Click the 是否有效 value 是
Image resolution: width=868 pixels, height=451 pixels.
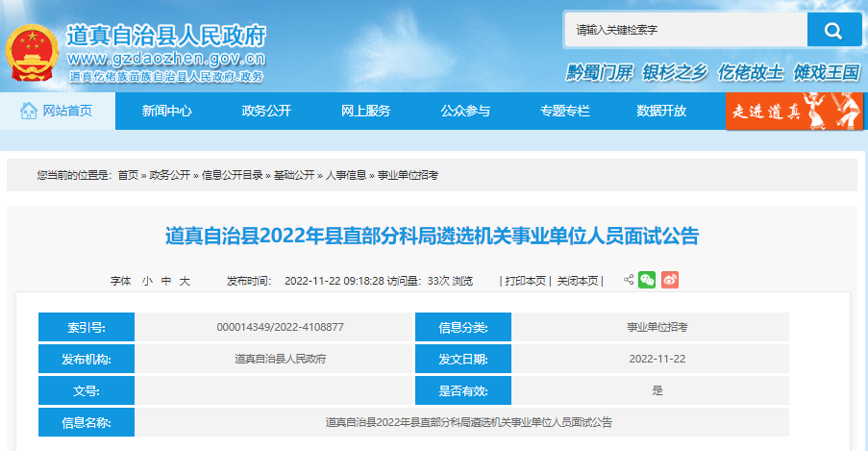(x=657, y=390)
